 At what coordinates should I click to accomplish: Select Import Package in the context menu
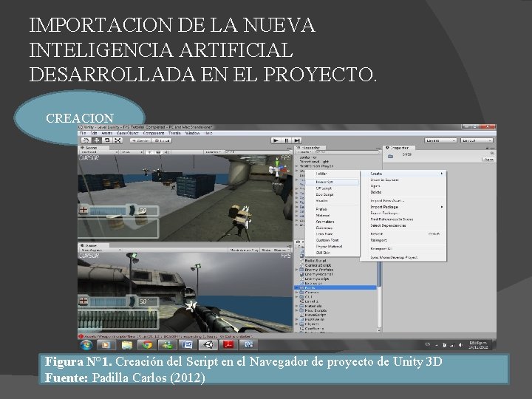(x=403, y=207)
